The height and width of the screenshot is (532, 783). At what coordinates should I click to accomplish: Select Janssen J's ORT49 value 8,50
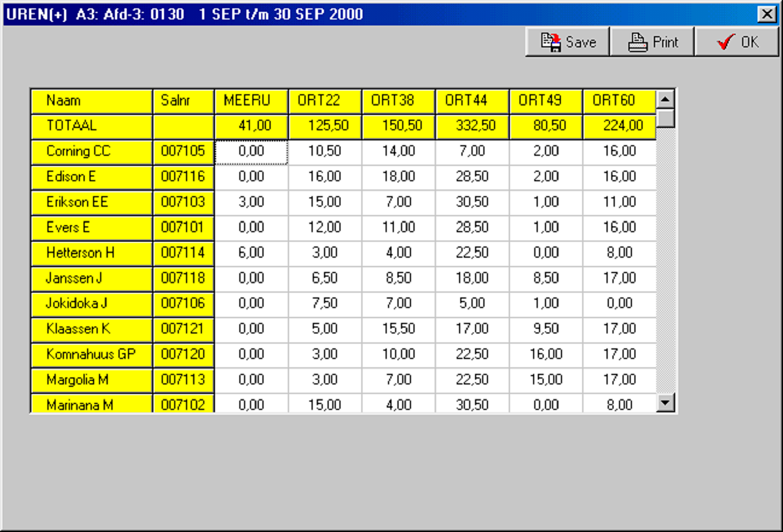click(545, 278)
